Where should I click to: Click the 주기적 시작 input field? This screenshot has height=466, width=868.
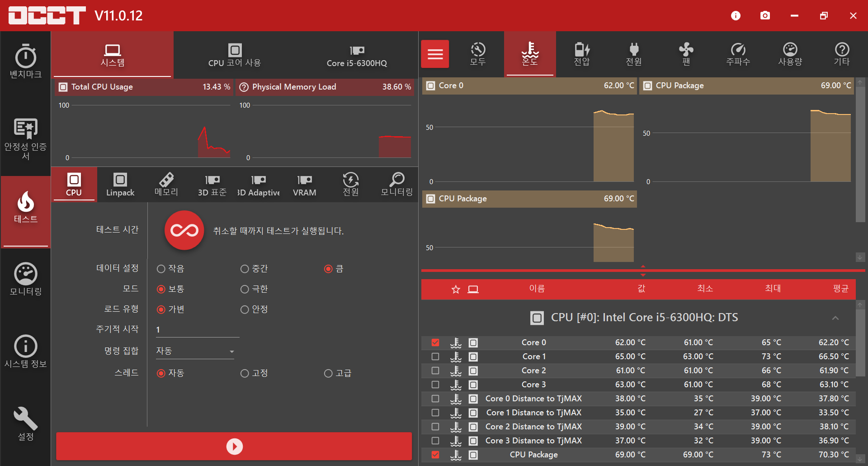197,330
